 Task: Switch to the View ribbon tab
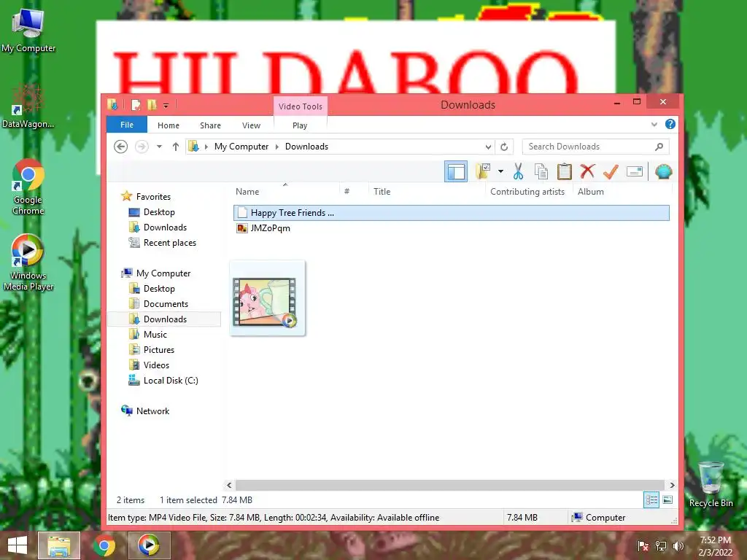tap(251, 125)
